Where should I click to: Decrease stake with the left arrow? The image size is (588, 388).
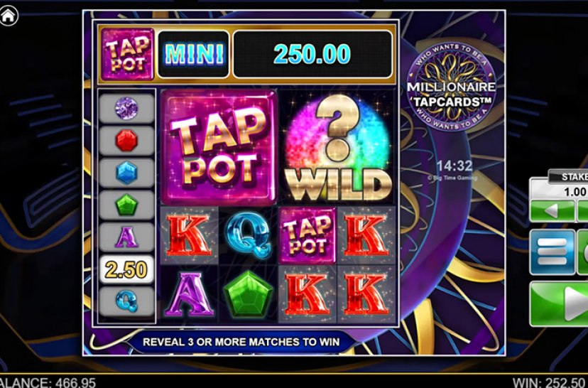coord(552,210)
